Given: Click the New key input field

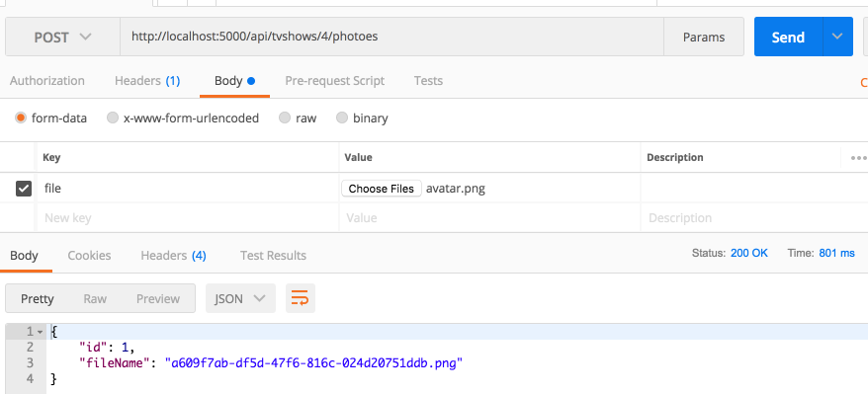Looking at the screenshot, I should [x=188, y=217].
